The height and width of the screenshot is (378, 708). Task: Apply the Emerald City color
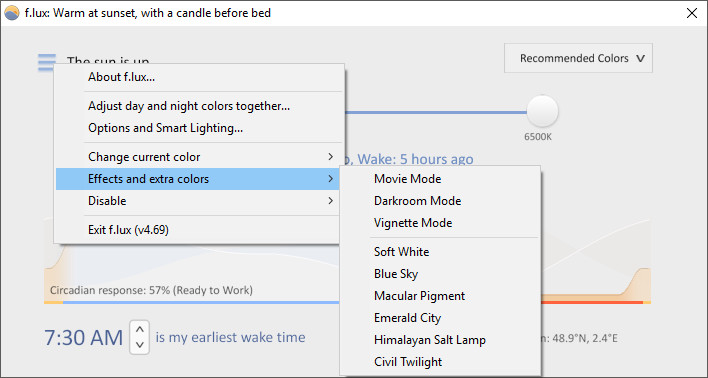point(440,318)
